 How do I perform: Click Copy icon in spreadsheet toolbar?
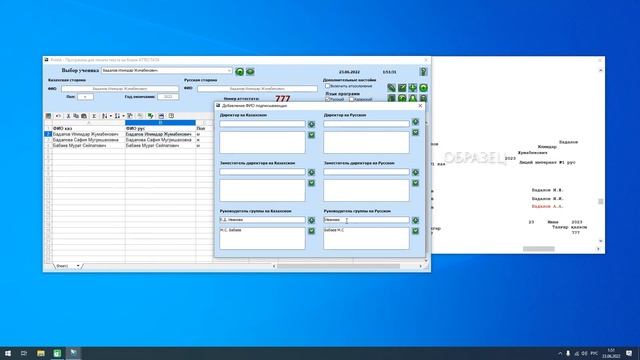click(76, 116)
